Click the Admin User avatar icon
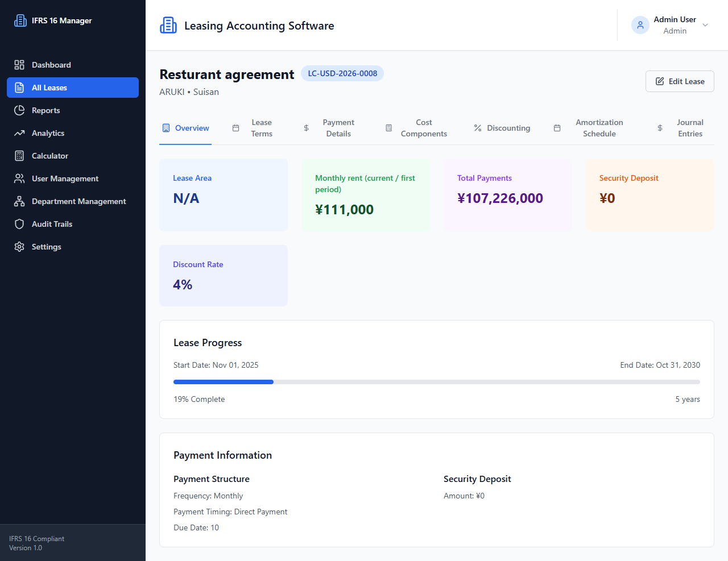This screenshot has height=561, width=728. (x=640, y=25)
